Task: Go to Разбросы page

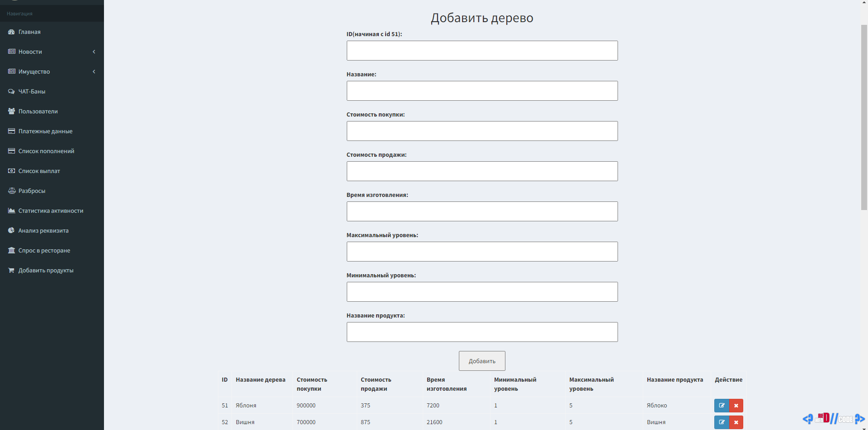Action: (52, 191)
